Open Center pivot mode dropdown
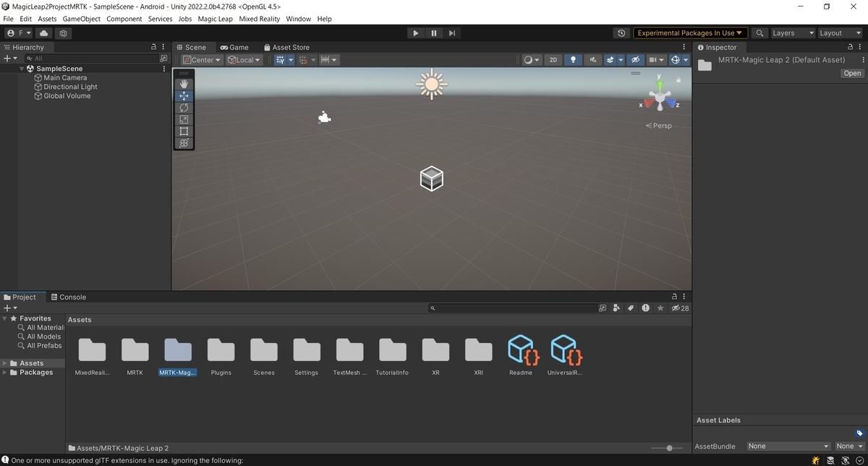The width and height of the screenshot is (868, 466). (202, 60)
